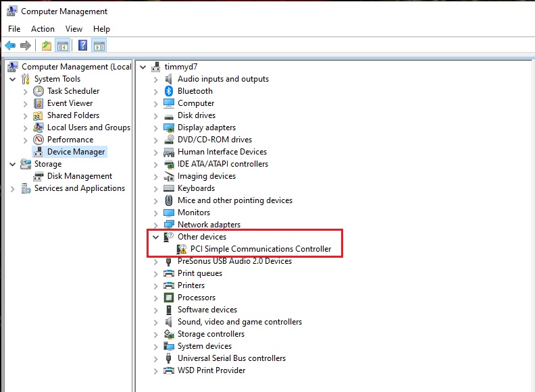Open the File menu
Image resolution: width=535 pixels, height=392 pixels.
point(14,29)
